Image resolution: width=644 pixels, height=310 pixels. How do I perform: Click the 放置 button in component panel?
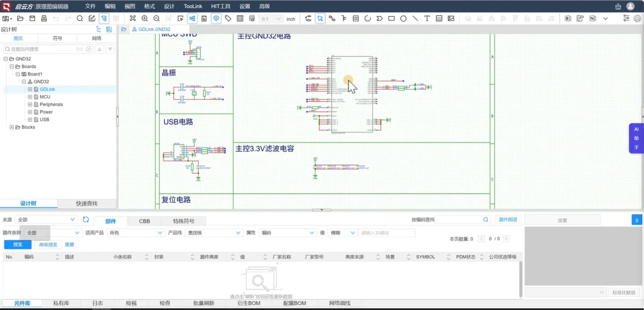(562, 220)
